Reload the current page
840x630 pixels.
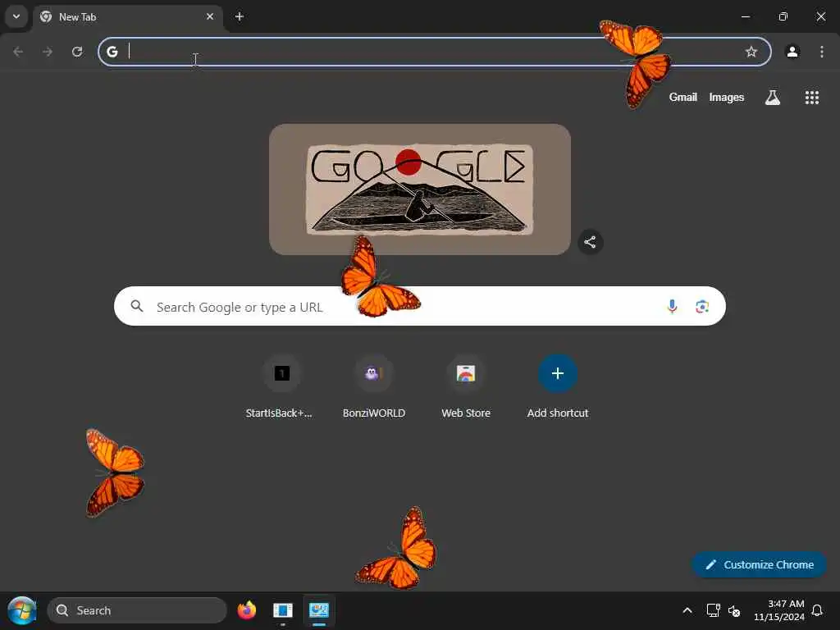(x=77, y=52)
